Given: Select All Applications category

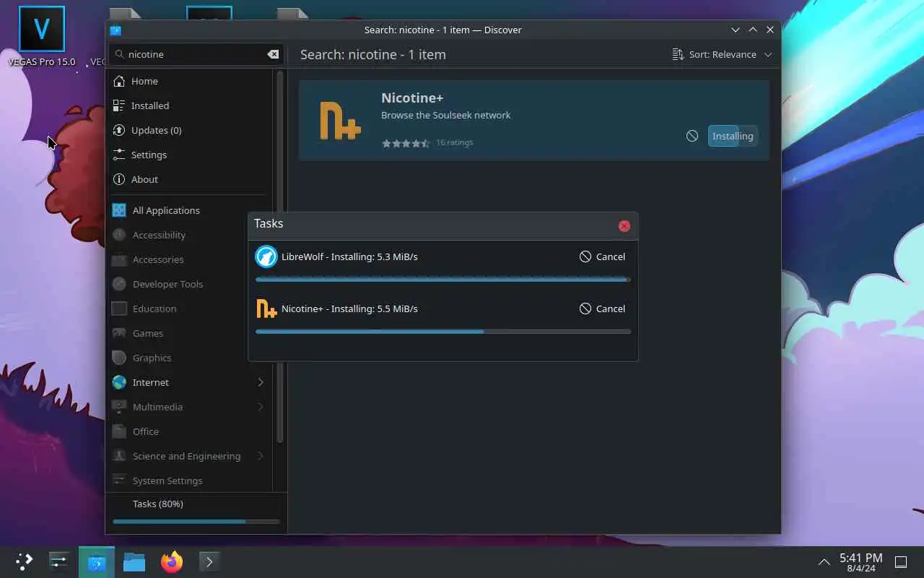Looking at the screenshot, I should click(x=189, y=210).
